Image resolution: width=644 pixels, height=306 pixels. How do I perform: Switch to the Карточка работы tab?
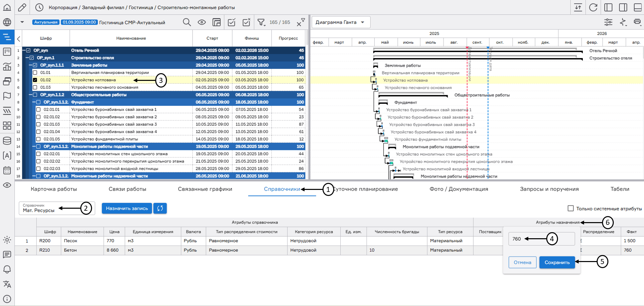(x=54, y=189)
